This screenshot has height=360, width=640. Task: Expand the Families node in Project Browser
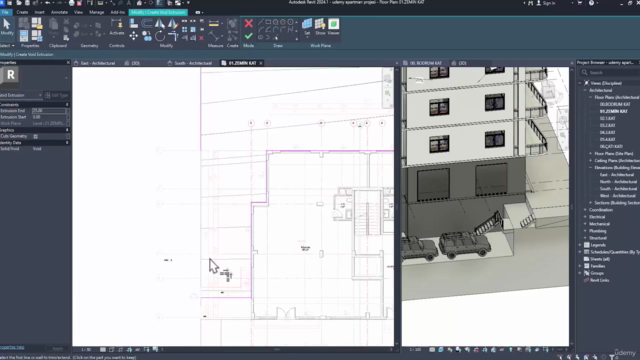click(580, 266)
